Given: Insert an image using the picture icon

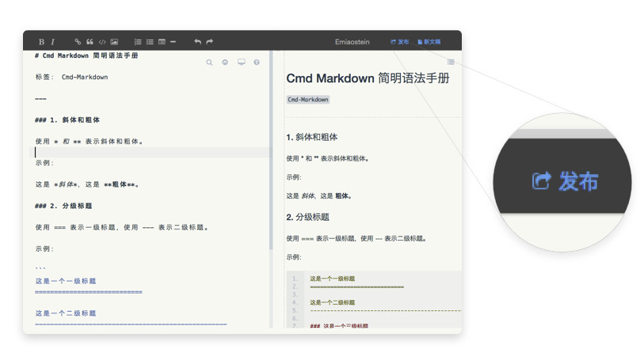Looking at the screenshot, I should tap(114, 42).
